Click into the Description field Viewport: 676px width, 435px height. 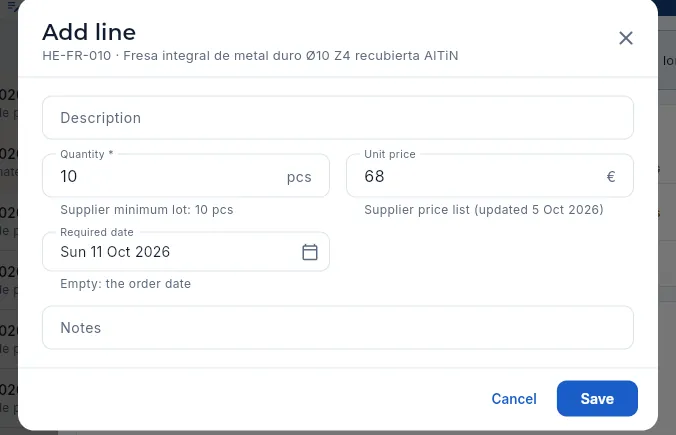pyautogui.click(x=338, y=118)
